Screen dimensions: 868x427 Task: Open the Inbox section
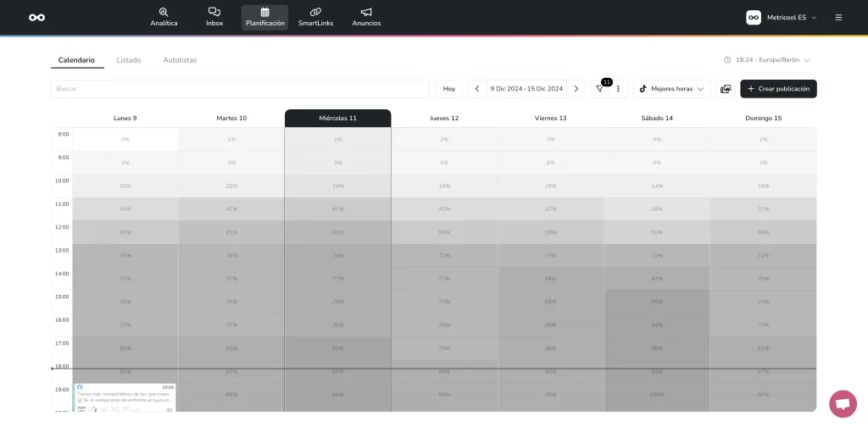pos(214,17)
